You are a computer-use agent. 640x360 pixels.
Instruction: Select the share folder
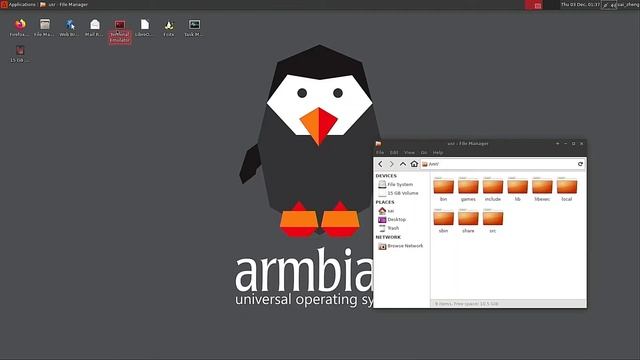pos(468,221)
